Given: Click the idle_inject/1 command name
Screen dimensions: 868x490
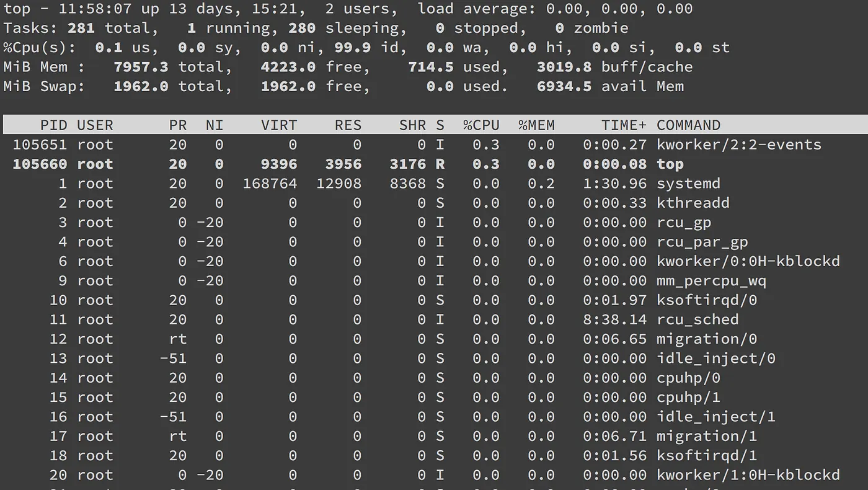Looking at the screenshot, I should click(715, 417).
